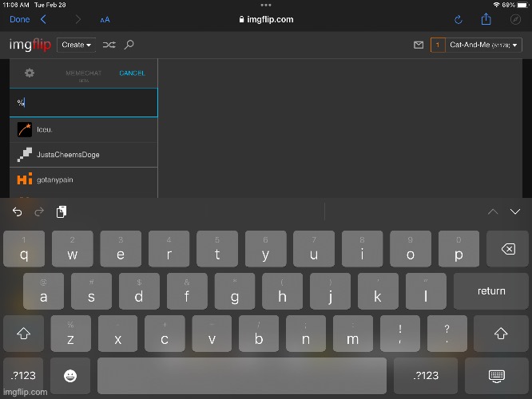Screen dimensions: 532x399
Task: Tap the imgflip.com address bar
Action: [266, 19]
